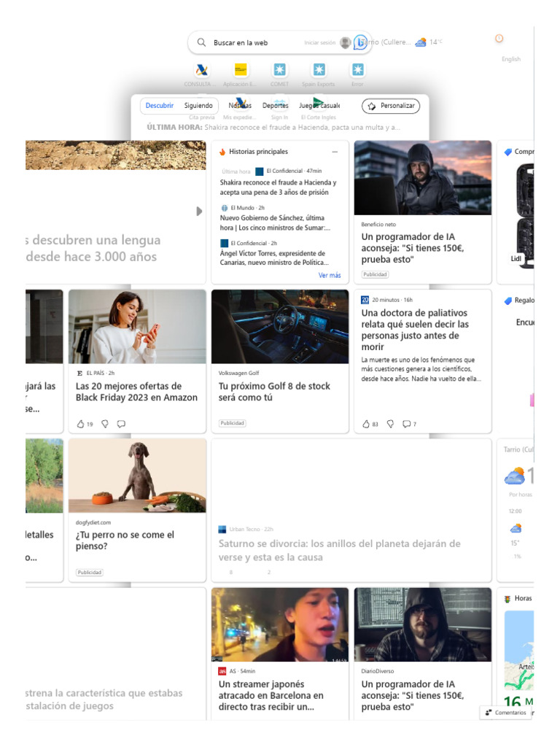Select the Descubrir tab
This screenshot has height=747, width=560.
click(x=160, y=106)
